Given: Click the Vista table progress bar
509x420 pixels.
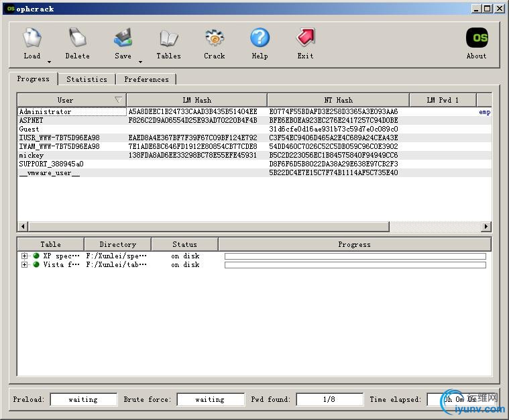Looking at the screenshot, I should 355,265.
